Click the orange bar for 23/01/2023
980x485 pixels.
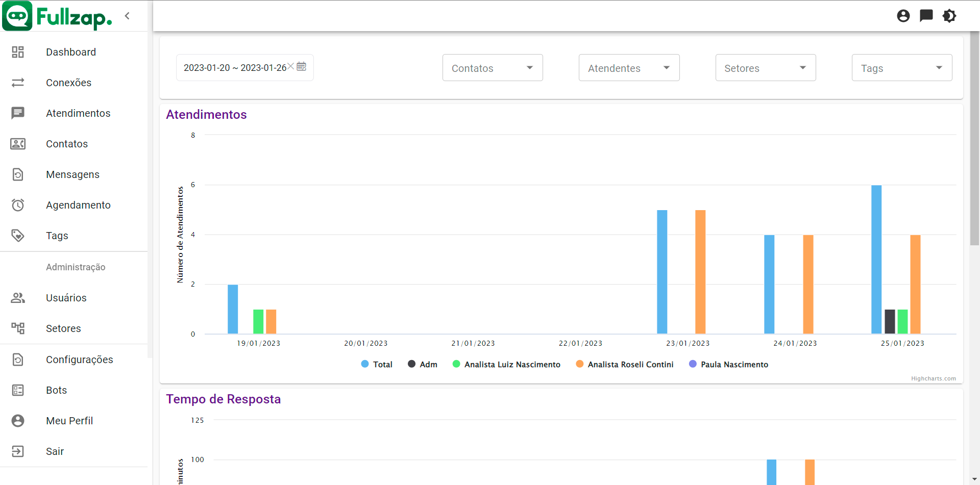700,272
